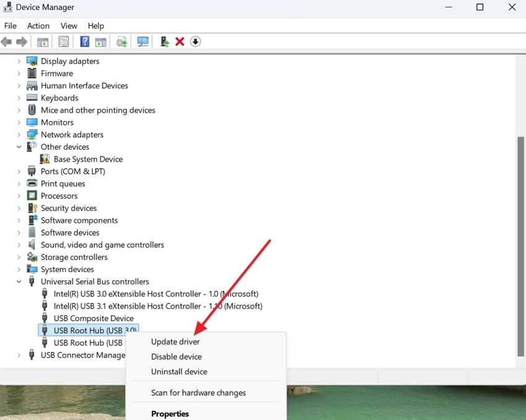The image size is (526, 420).
Task: Open the View menu
Action: pos(69,26)
